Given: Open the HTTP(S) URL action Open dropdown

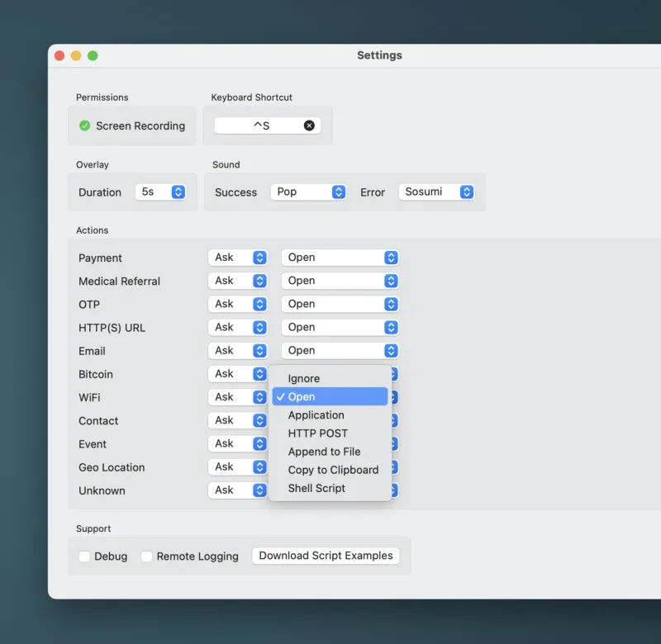Looking at the screenshot, I should [340, 327].
